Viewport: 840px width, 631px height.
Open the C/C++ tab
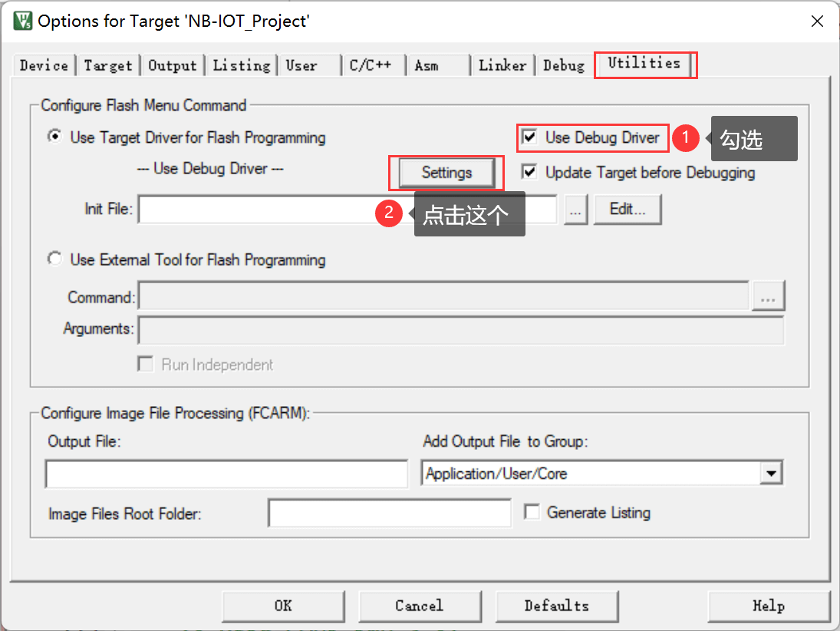(371, 65)
